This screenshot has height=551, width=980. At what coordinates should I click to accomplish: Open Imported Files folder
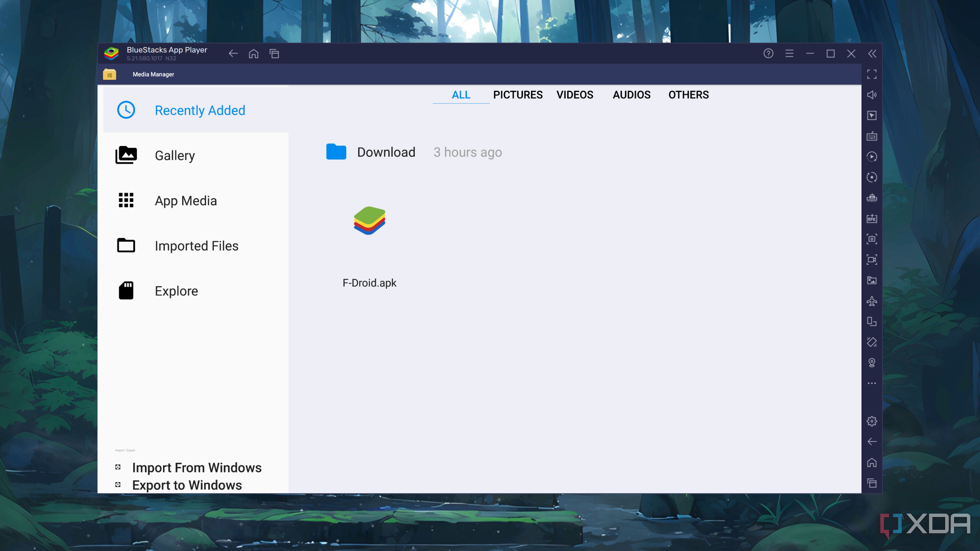pyautogui.click(x=195, y=246)
